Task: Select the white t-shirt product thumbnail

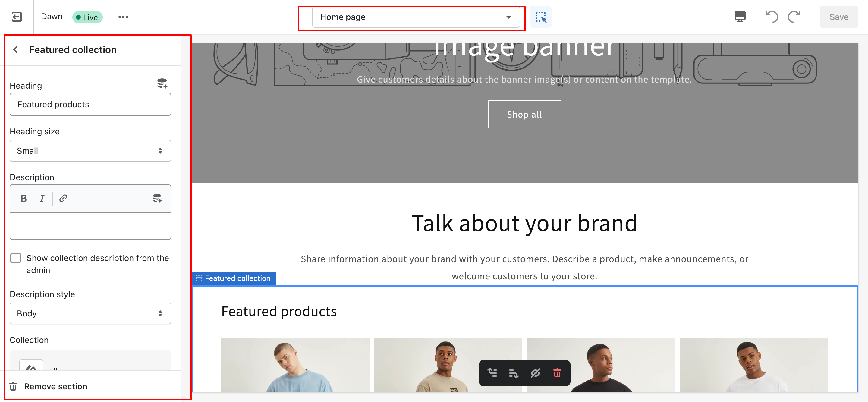Action: tap(754, 365)
